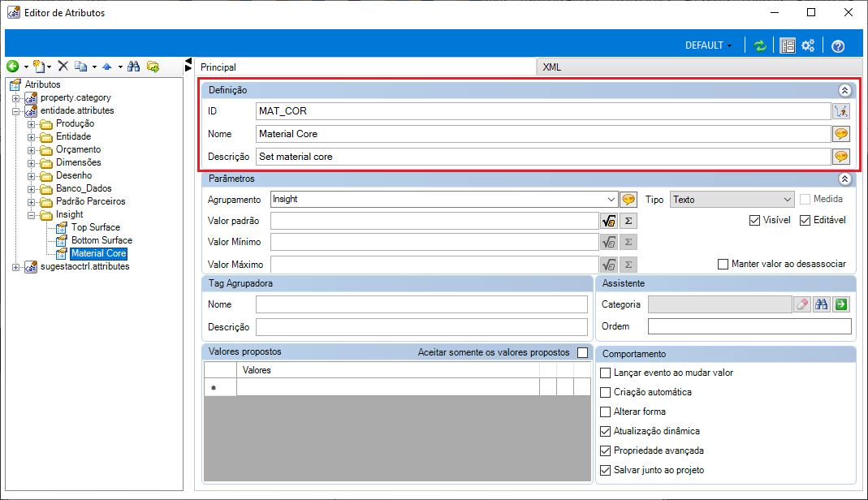Toggle the properties layout view icon
This screenshot has height=500, width=868.
tap(787, 45)
